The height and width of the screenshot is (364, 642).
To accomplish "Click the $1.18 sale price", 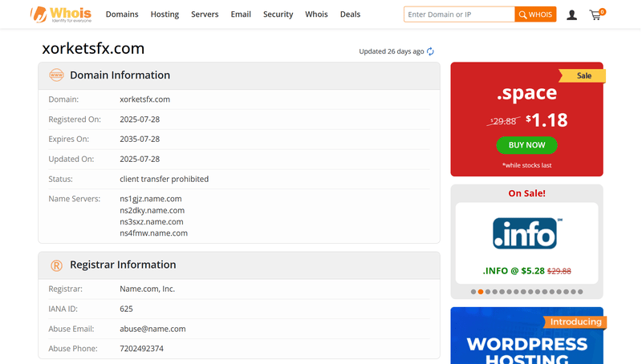I will point(547,120).
